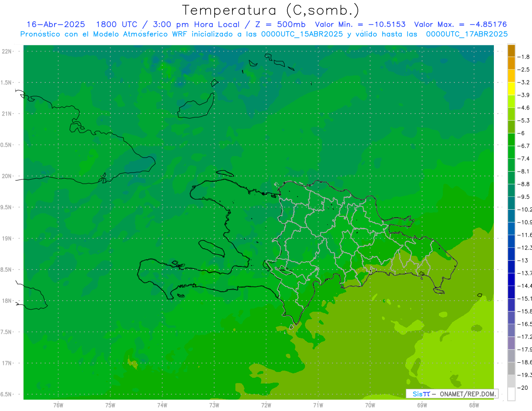This screenshot has height=411, width=532.
Task: Click the -6 colorbar label
Action: tap(521, 133)
